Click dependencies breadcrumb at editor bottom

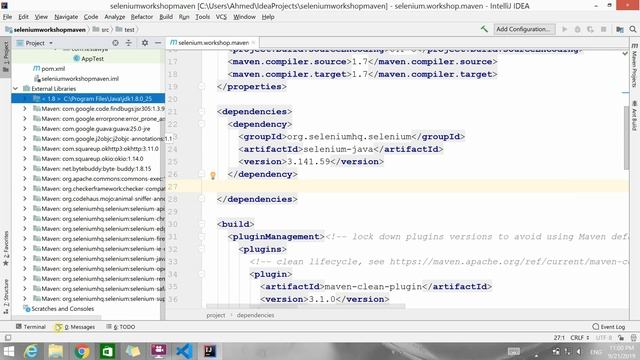point(255,315)
